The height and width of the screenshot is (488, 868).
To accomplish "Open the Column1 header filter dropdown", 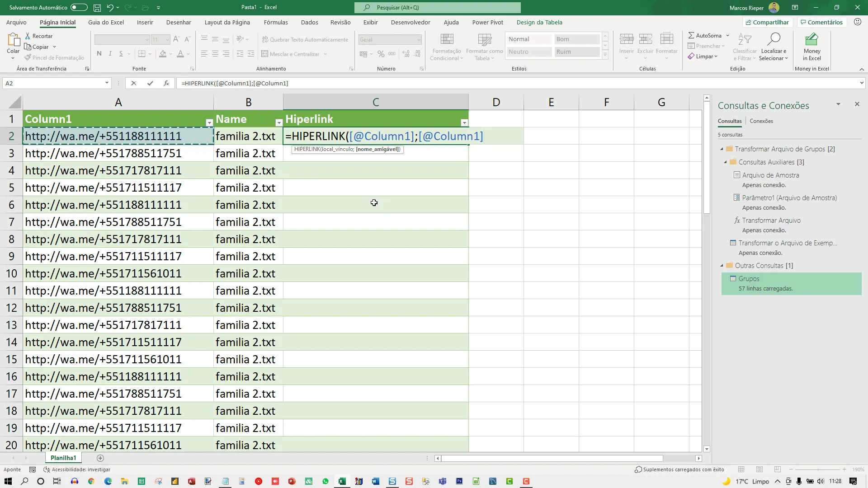I will click(x=209, y=123).
